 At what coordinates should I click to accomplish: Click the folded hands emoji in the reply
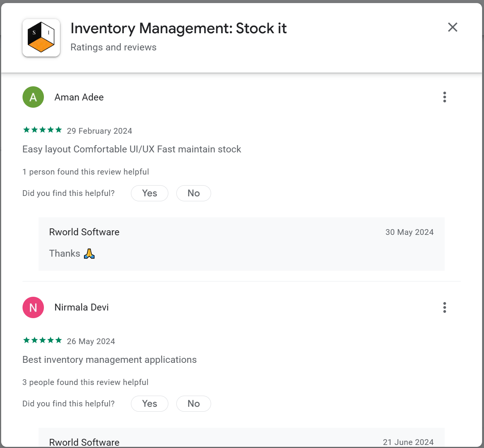[89, 254]
